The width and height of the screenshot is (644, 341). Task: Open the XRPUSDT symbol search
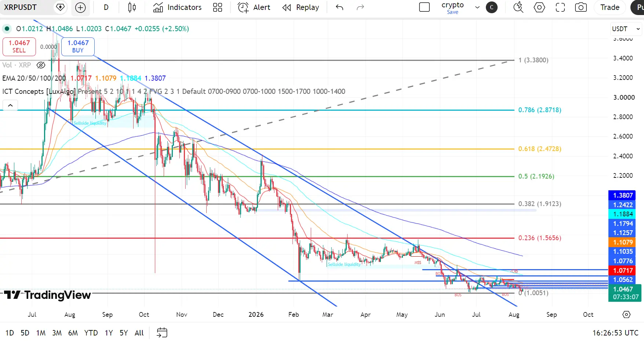(x=20, y=7)
